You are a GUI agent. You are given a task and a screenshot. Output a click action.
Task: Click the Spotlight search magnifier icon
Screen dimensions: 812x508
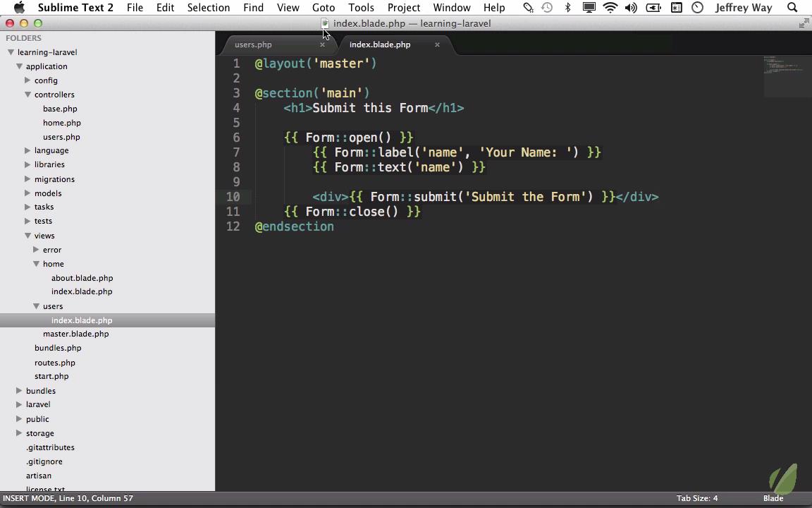point(792,7)
